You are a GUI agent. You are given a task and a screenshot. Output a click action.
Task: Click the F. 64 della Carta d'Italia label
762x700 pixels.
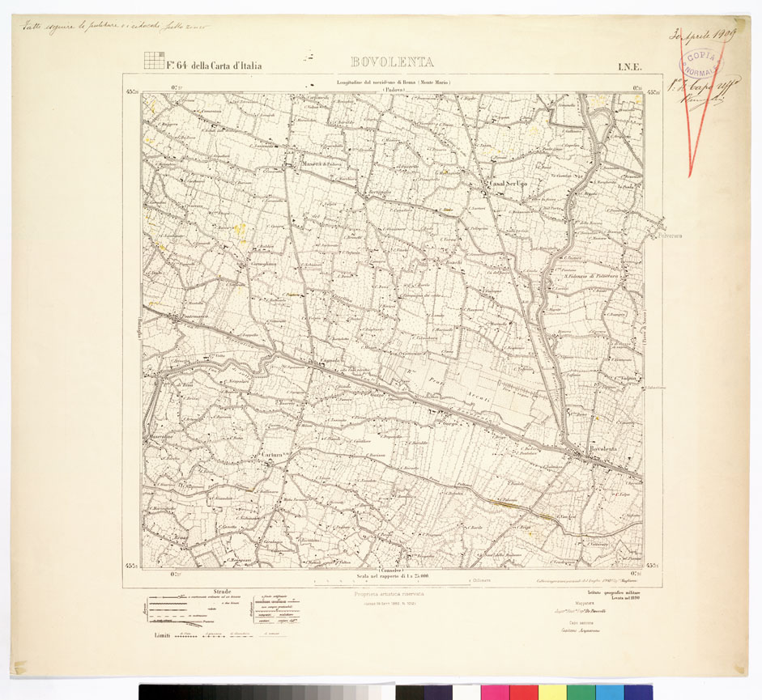(215, 66)
